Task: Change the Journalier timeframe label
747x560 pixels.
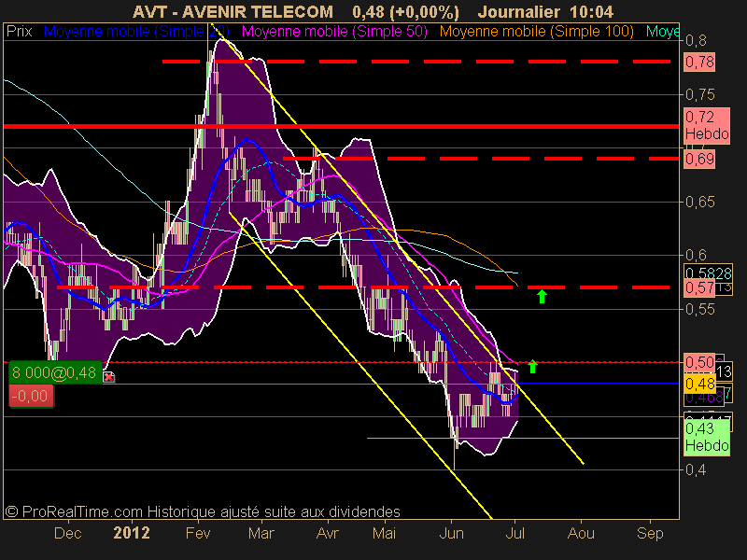Action: point(518,11)
